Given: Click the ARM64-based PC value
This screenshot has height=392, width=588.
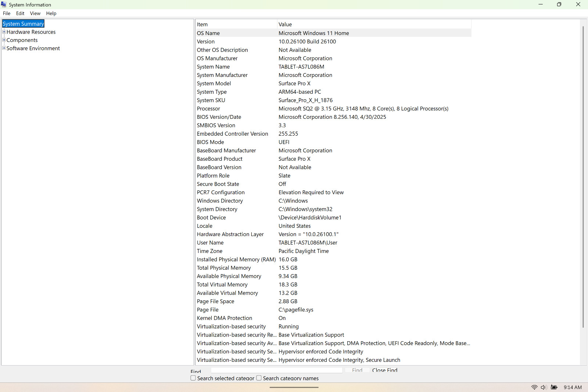Looking at the screenshot, I should pyautogui.click(x=300, y=92).
